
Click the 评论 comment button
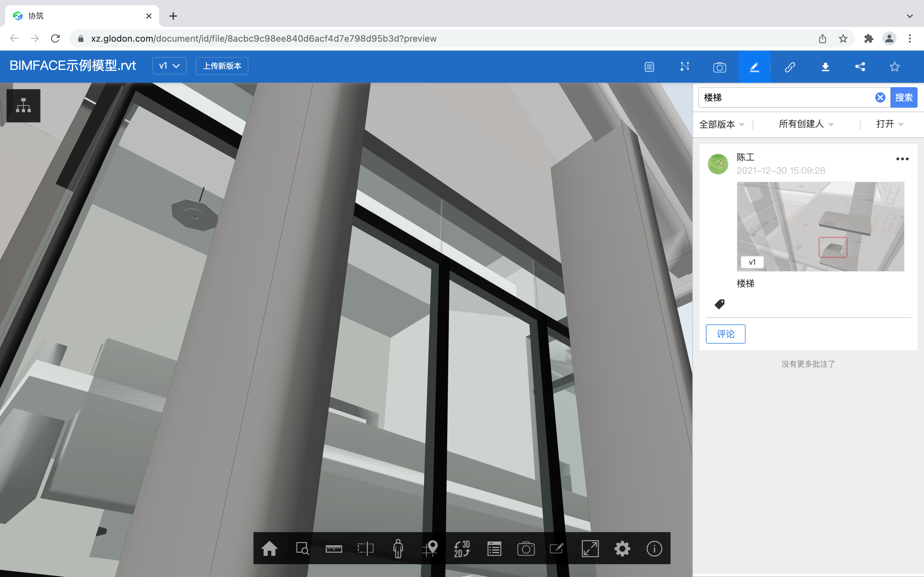[725, 334]
